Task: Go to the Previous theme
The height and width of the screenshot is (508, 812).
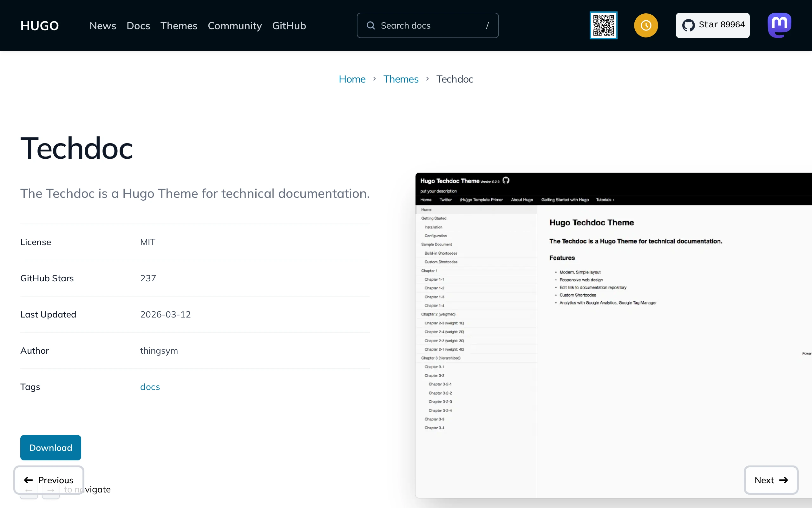Action: click(49, 480)
